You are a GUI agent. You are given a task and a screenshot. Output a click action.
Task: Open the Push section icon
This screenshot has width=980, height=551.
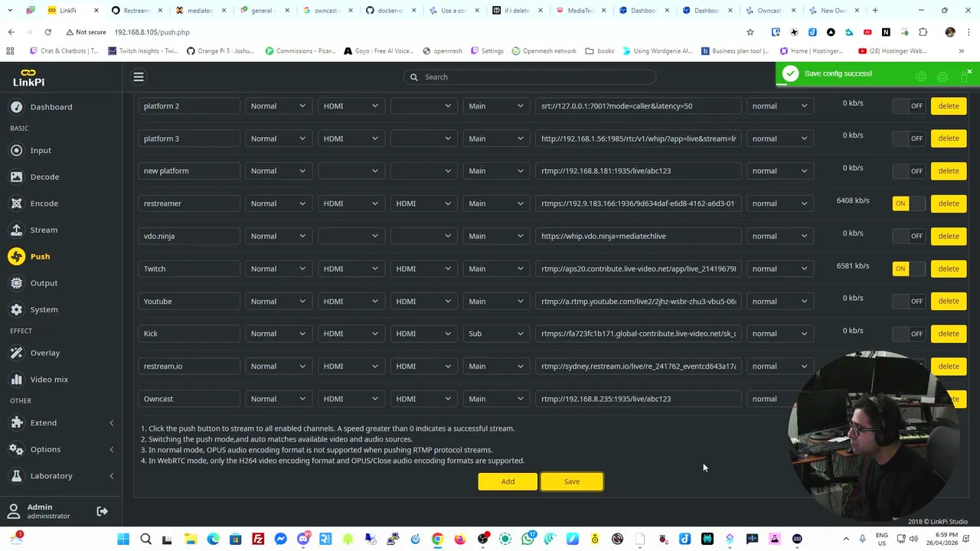click(x=16, y=256)
